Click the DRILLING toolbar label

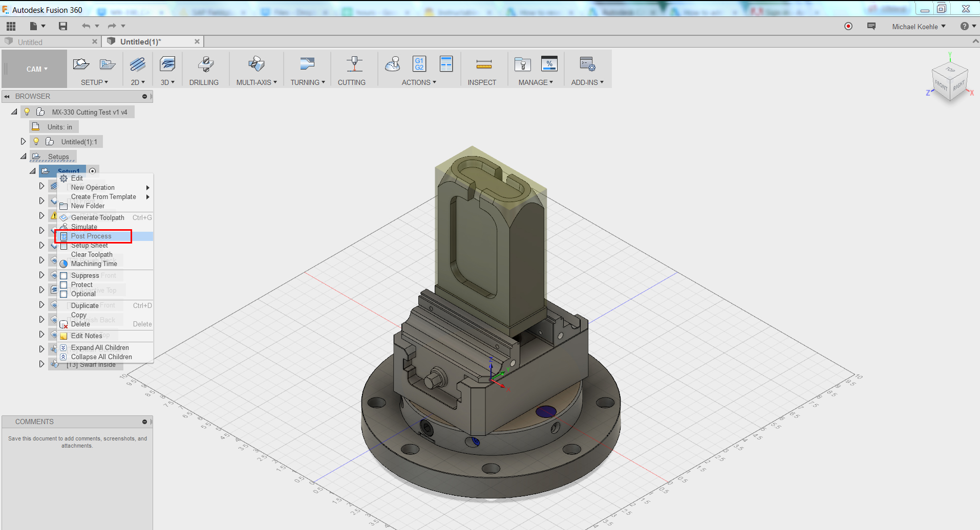click(x=204, y=82)
